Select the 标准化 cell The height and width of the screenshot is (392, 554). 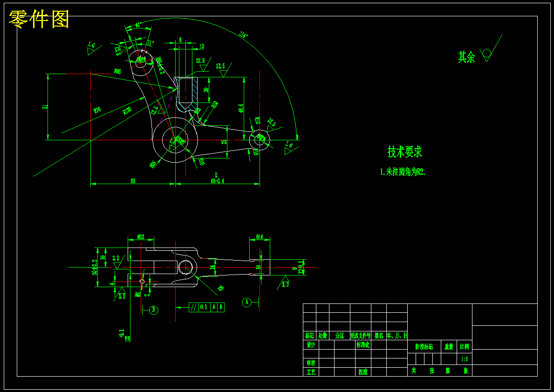pos(363,344)
